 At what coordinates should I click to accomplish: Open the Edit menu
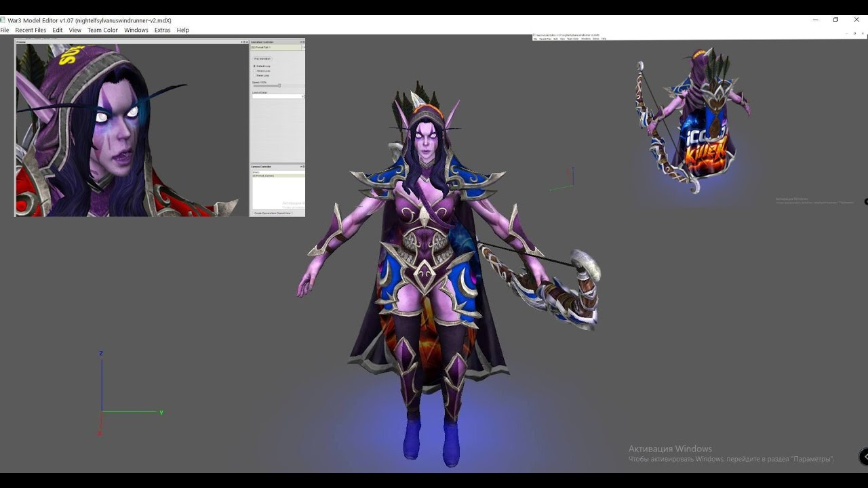coord(58,30)
